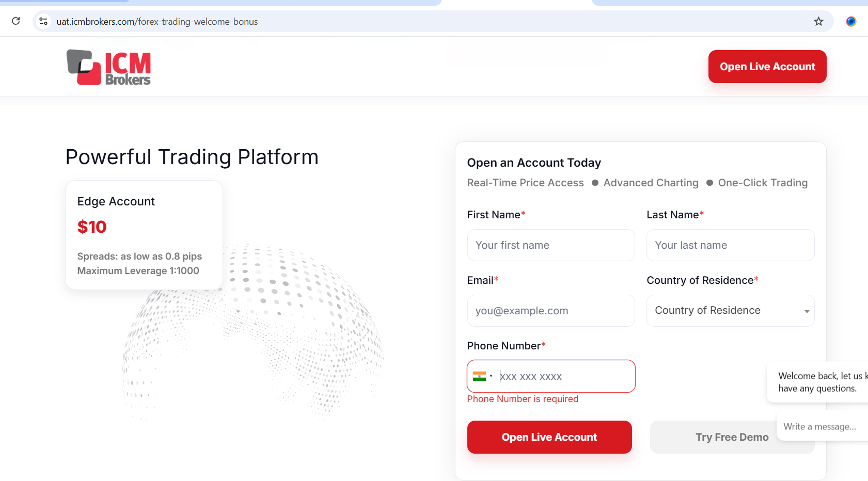Click the ICM Brokers logo
The height and width of the screenshot is (481, 868).
[x=108, y=67]
